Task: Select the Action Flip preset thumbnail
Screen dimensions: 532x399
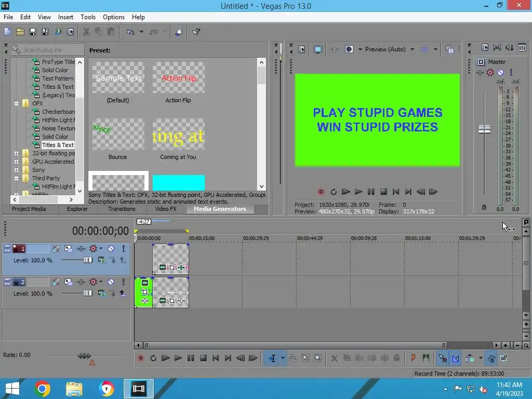Action: pyautogui.click(x=179, y=78)
